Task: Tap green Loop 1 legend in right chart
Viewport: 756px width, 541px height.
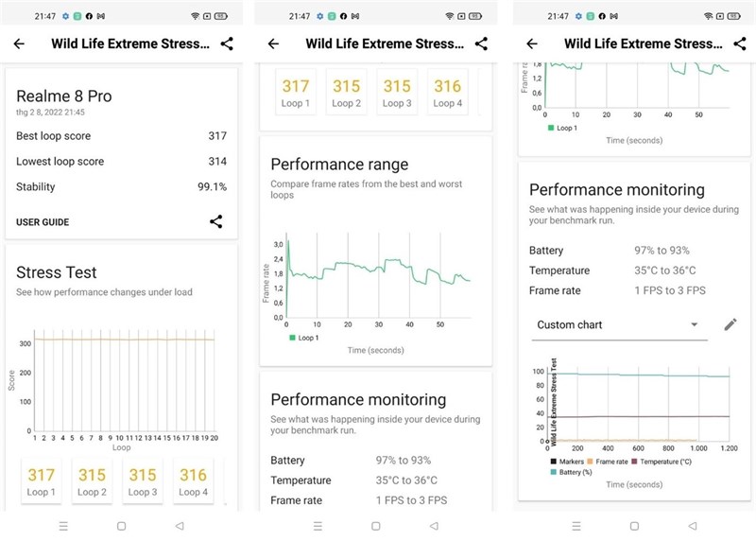Action: [562, 128]
